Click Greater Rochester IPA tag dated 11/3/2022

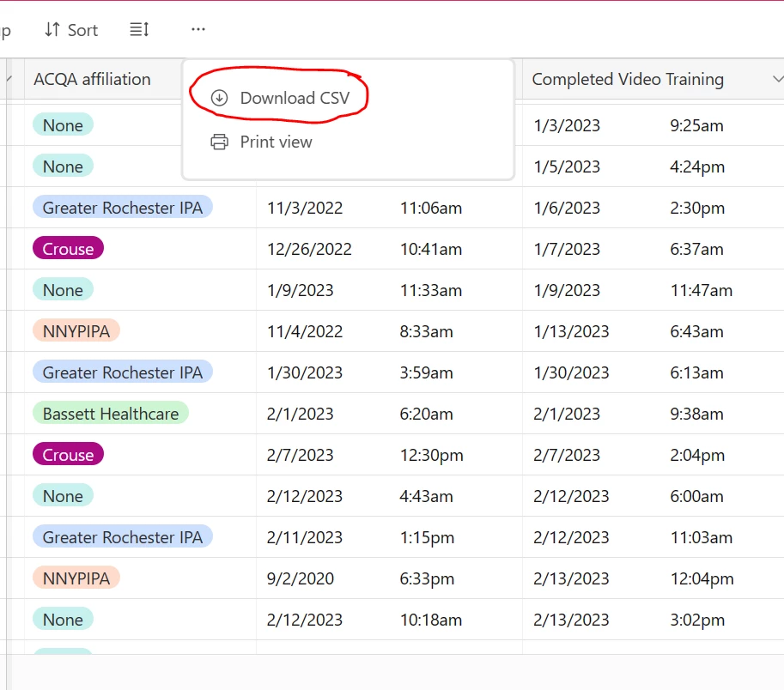(123, 208)
